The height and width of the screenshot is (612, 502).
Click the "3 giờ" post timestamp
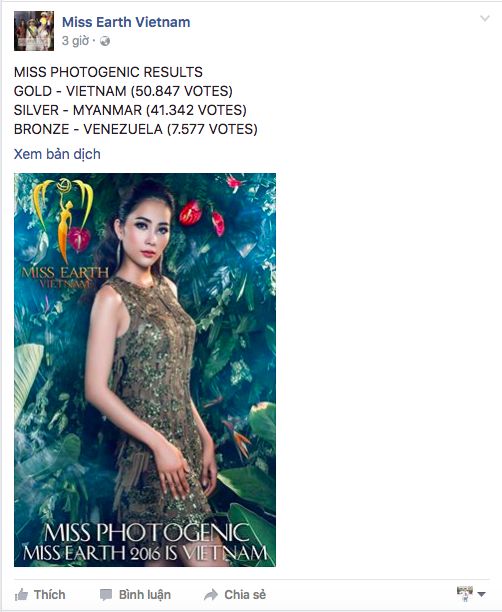75,41
